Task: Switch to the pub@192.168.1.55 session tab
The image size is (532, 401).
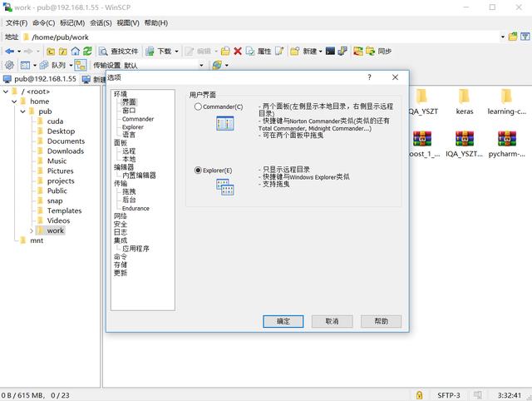Action: (40, 79)
